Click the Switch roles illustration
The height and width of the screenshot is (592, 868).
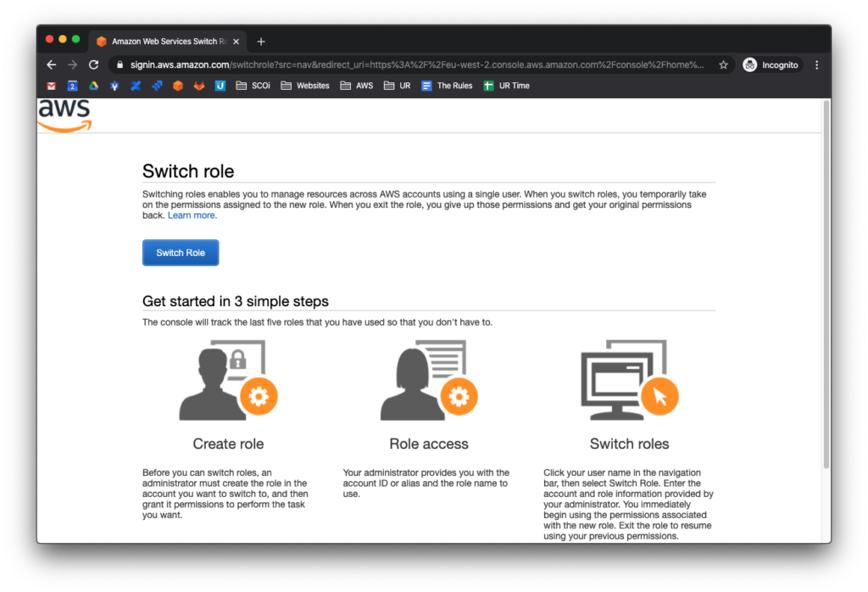click(630, 380)
